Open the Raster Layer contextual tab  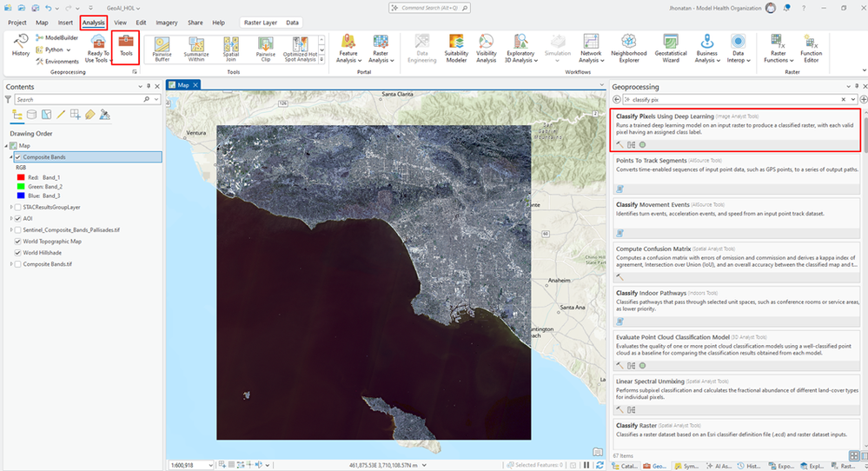[x=260, y=23]
